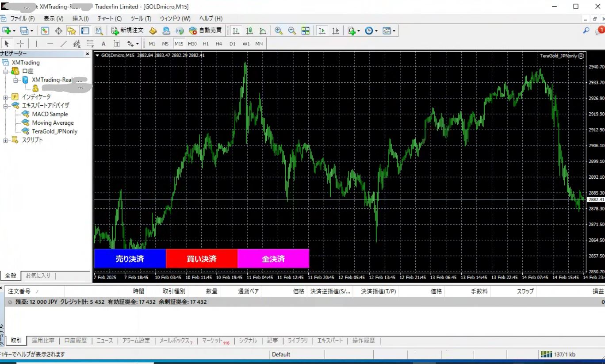Zoom out on the chart
The width and height of the screenshot is (605, 364).
[x=292, y=31]
